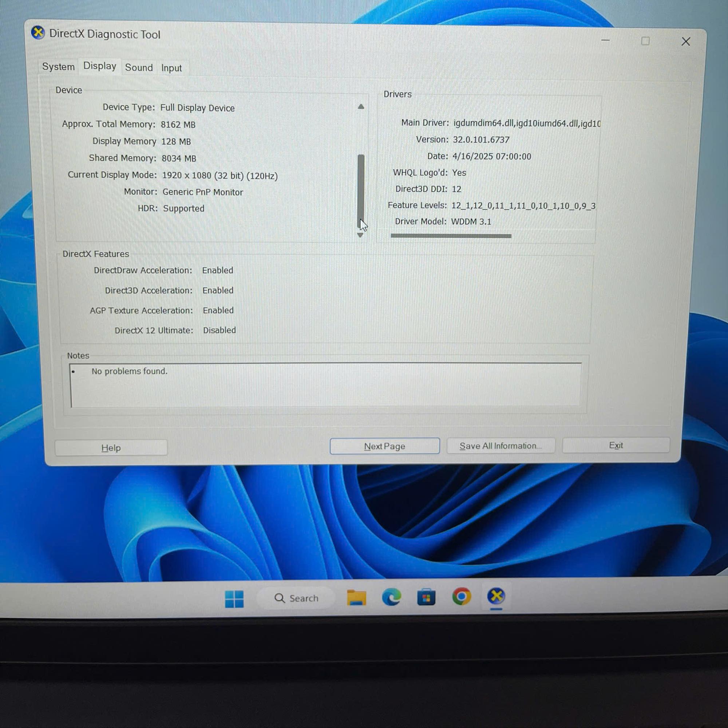Click the taskbar search magnifier icon
Image resolution: width=728 pixels, height=728 pixels.
tap(279, 598)
